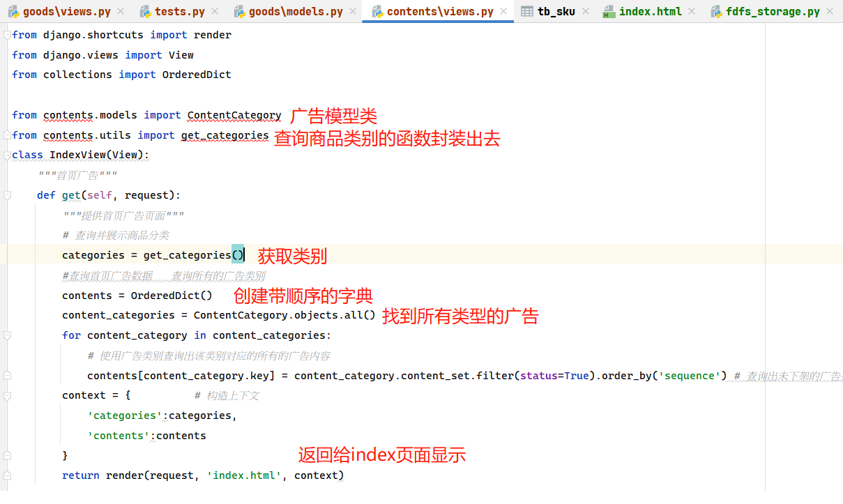Click the goods\models.py Python file icon

coord(239,11)
